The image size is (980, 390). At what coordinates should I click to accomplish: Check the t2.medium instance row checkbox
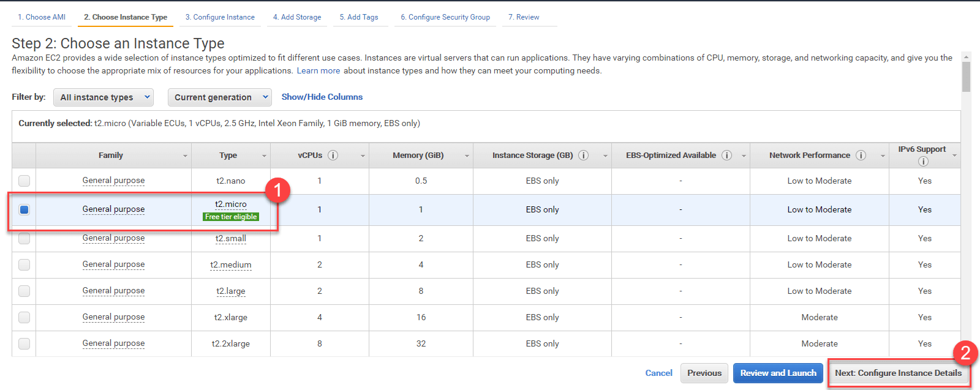pos(24,264)
